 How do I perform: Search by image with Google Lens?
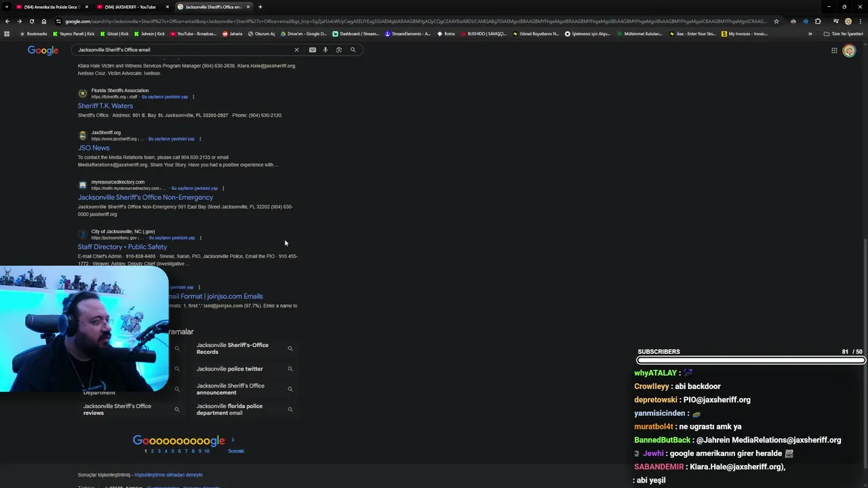click(339, 49)
